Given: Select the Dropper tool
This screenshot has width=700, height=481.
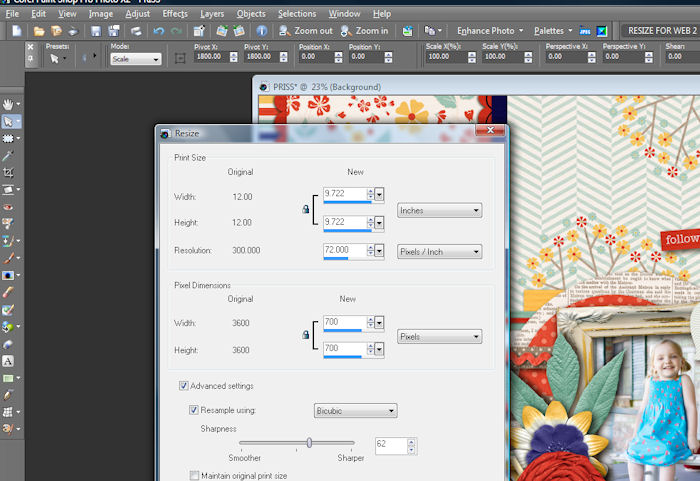Looking at the screenshot, I should pyautogui.click(x=8, y=155).
